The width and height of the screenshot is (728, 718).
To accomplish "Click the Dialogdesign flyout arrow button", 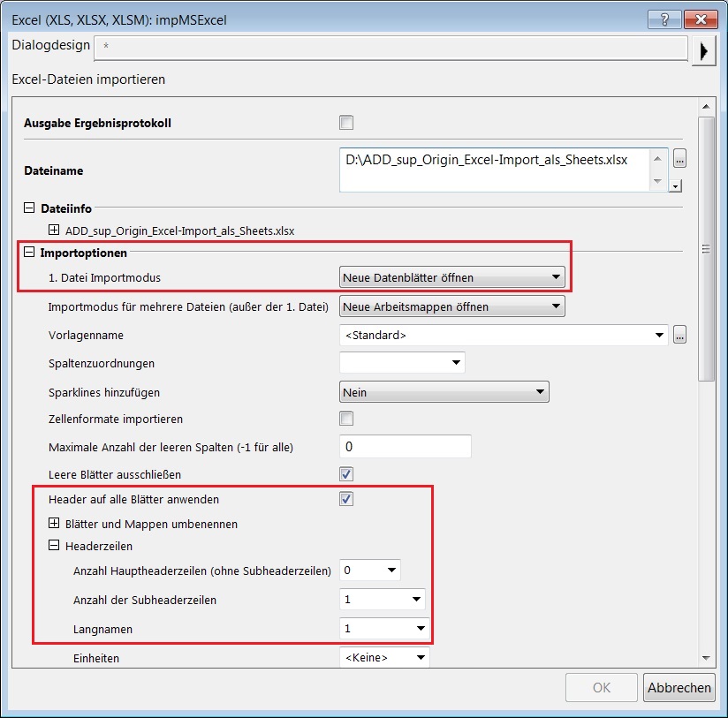I will [x=703, y=50].
